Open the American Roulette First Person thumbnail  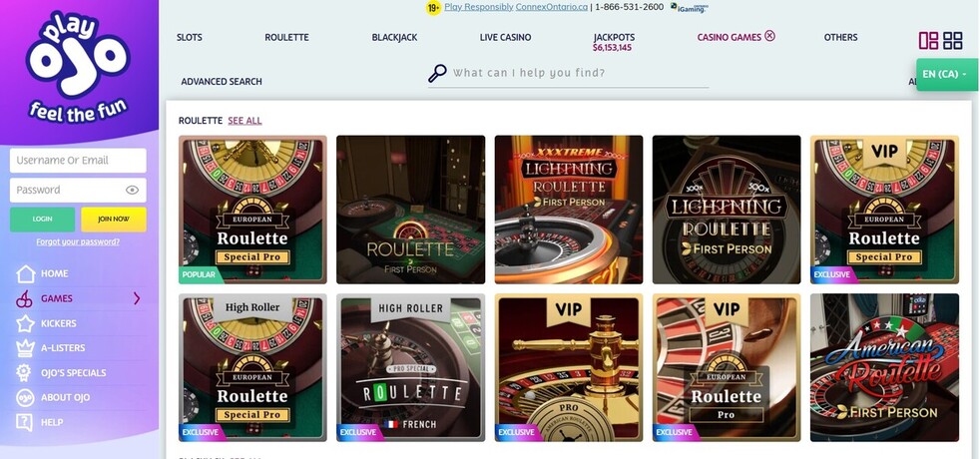click(884, 368)
